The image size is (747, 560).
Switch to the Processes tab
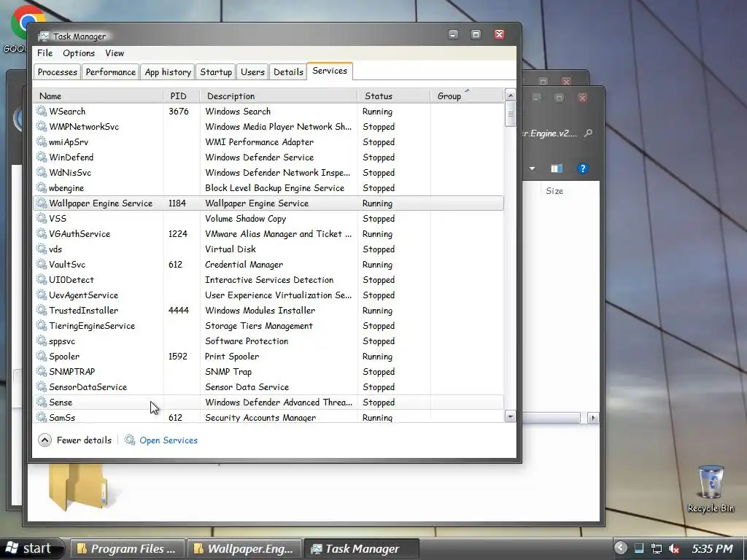57,72
